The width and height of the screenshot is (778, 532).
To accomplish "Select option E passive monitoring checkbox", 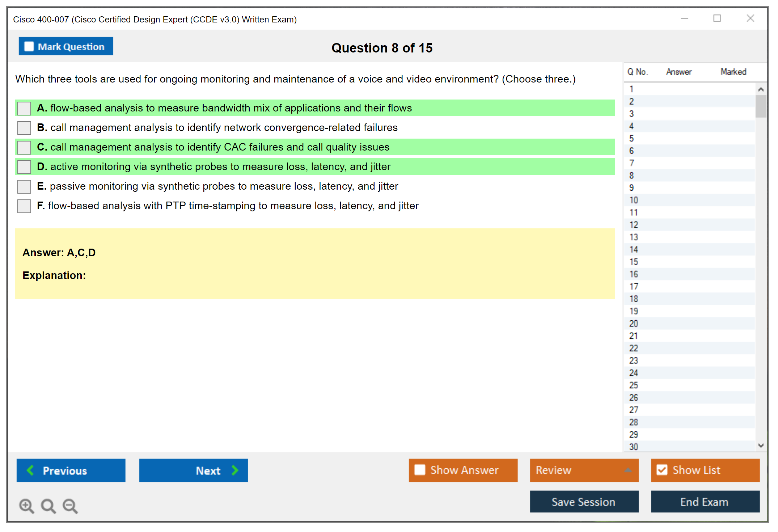I will pyautogui.click(x=24, y=186).
